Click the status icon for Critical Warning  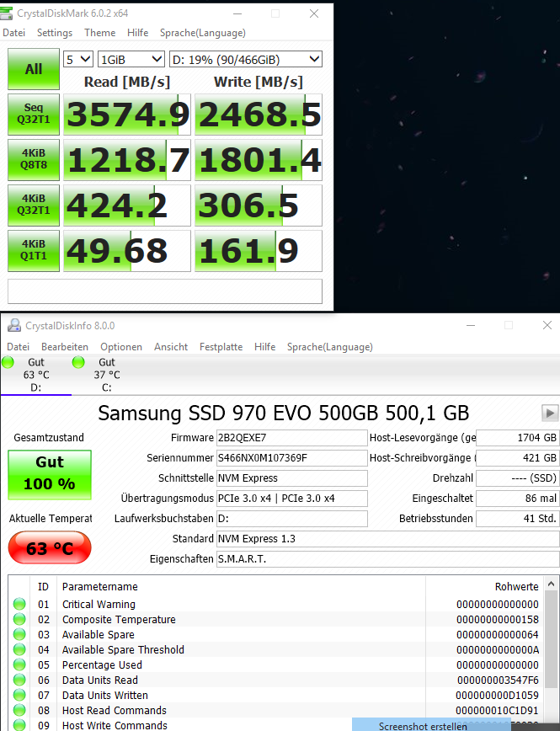coord(19,604)
